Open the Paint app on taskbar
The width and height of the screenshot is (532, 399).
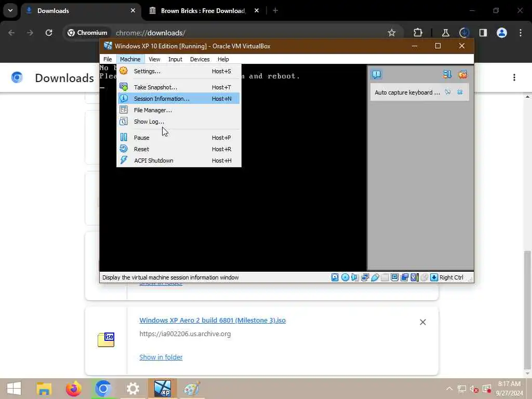point(192,389)
